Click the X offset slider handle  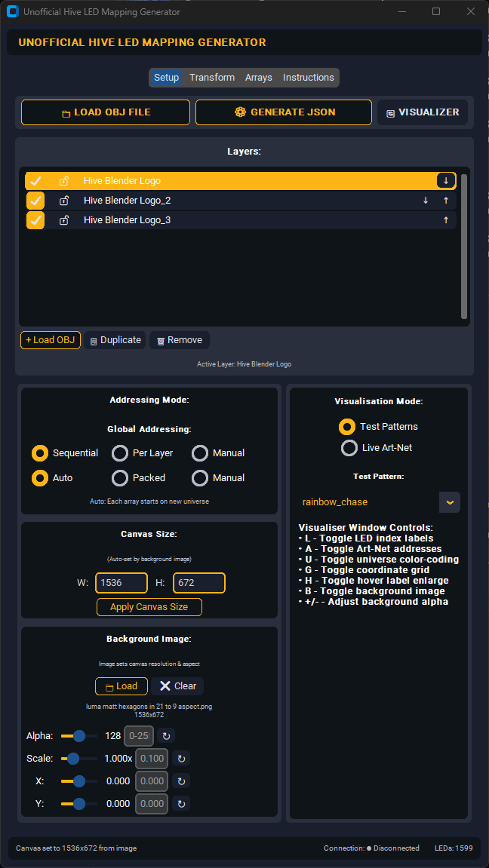(79, 781)
